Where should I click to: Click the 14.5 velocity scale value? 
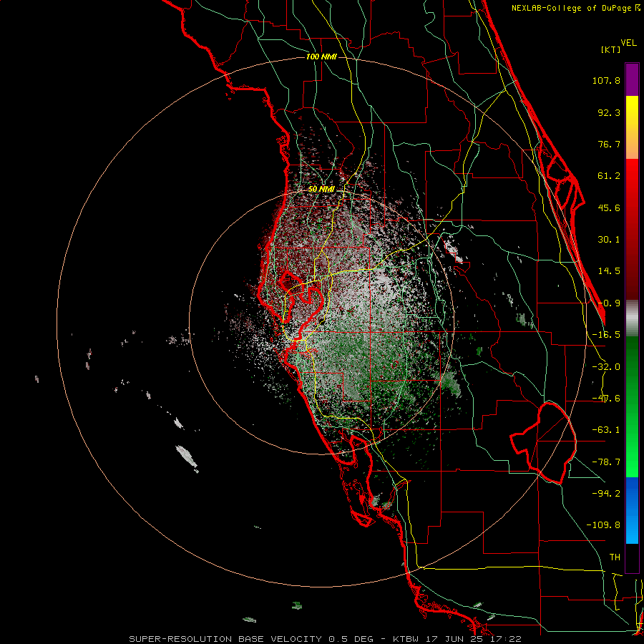tap(609, 271)
